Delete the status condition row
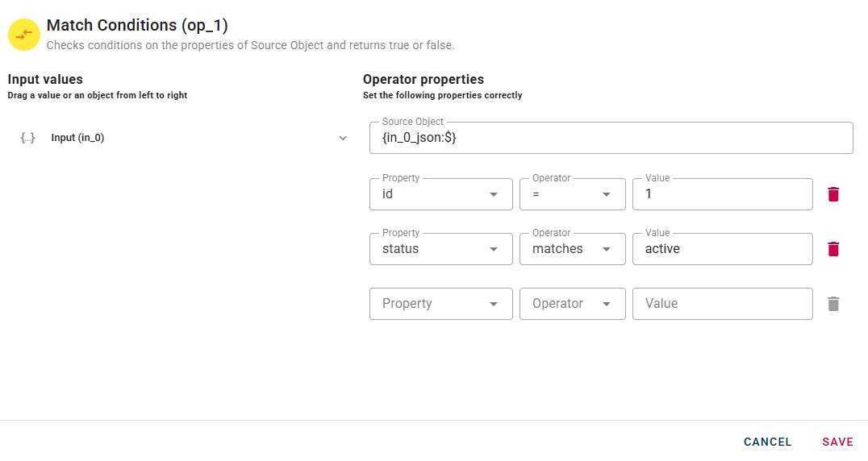The height and width of the screenshot is (461, 868). [x=833, y=249]
